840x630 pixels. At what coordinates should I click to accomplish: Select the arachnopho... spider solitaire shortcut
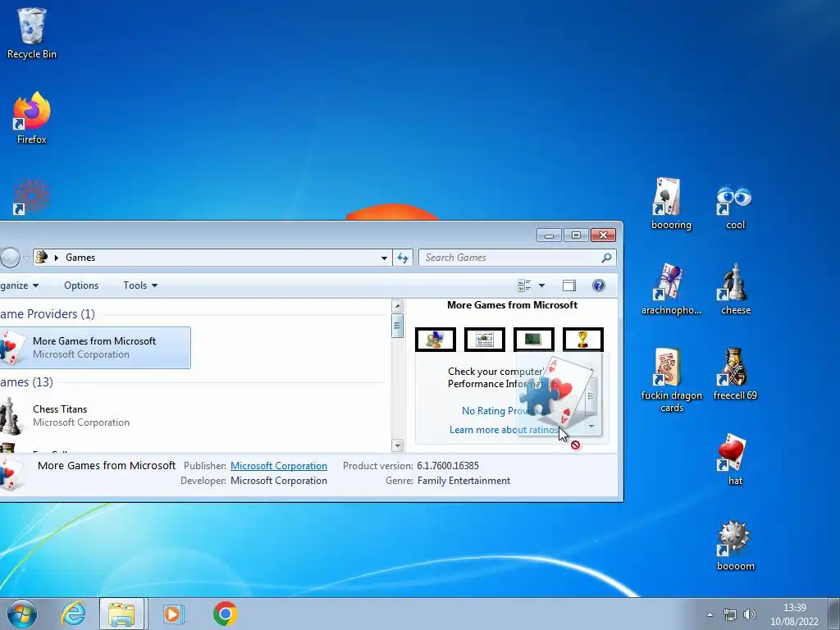click(671, 289)
